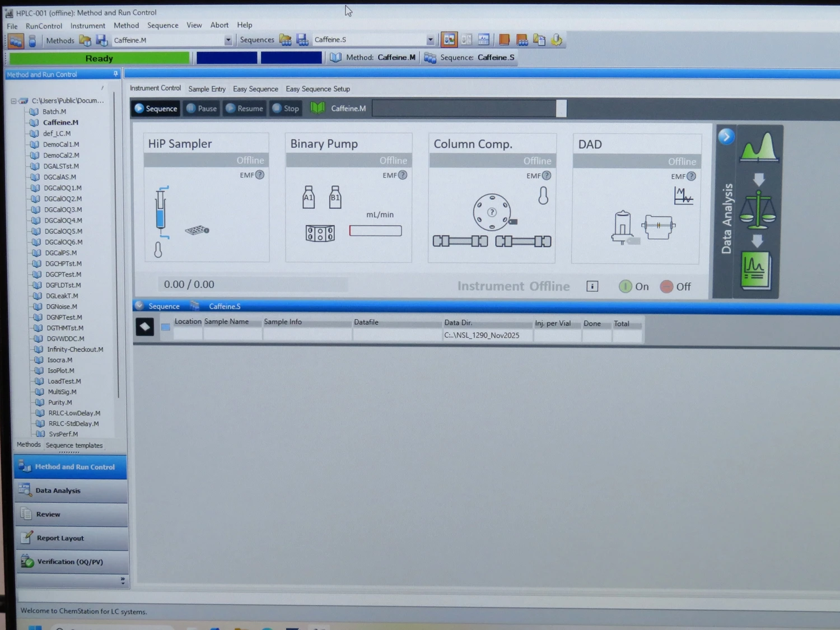Collapse the C:\Users\Public tree node
Screen dimensions: 840x630
click(13, 101)
